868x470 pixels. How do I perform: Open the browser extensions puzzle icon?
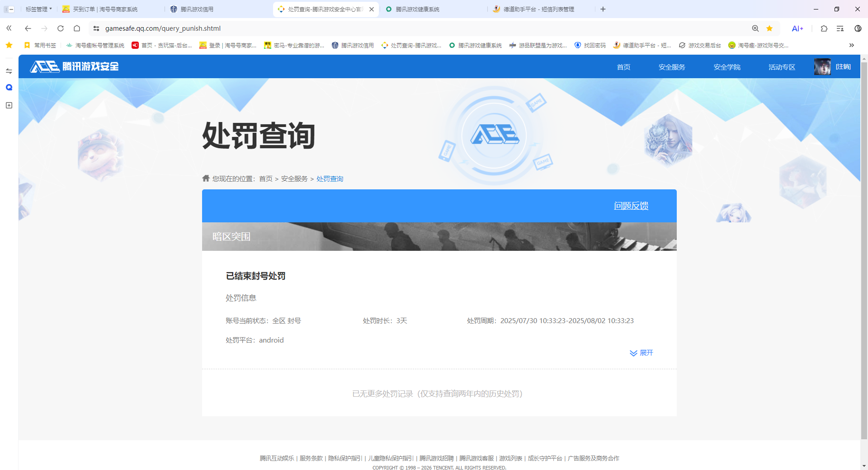824,28
